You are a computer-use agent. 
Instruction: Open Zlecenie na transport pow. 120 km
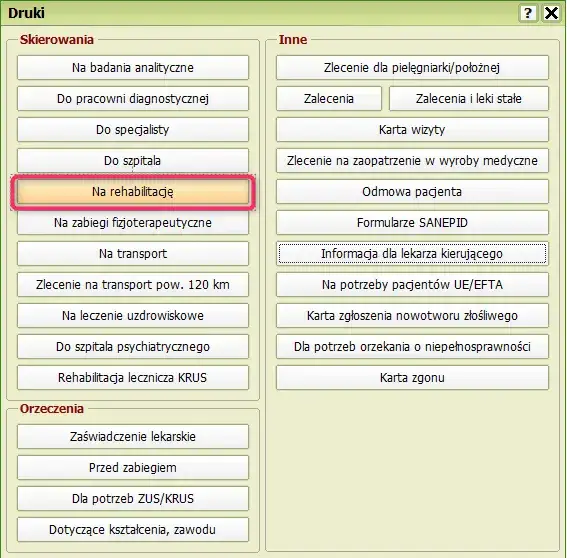point(133,285)
